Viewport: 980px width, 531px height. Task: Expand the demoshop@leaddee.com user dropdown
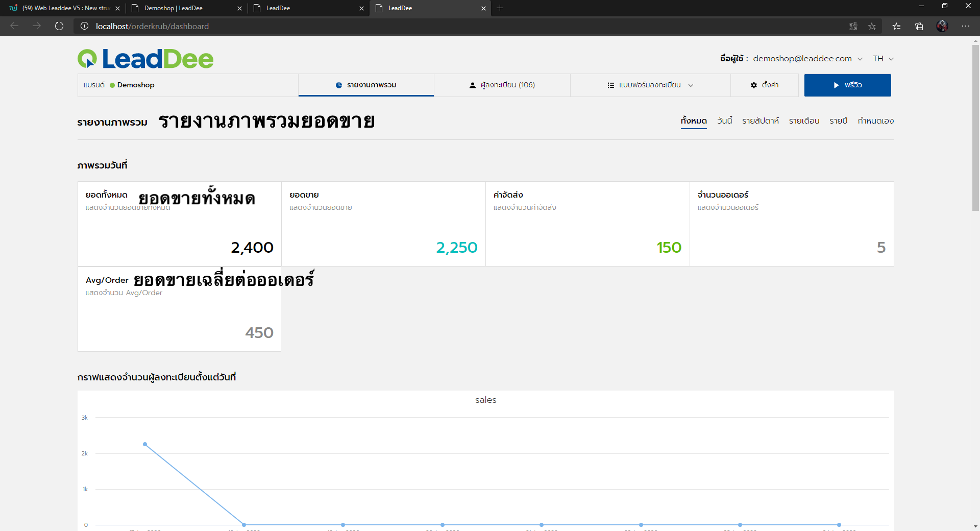coord(807,59)
